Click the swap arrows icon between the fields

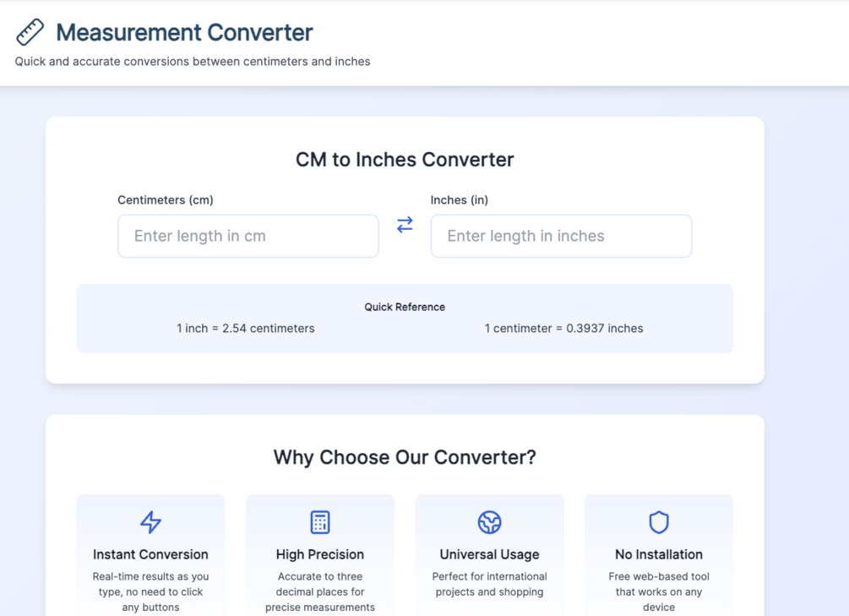point(405,225)
